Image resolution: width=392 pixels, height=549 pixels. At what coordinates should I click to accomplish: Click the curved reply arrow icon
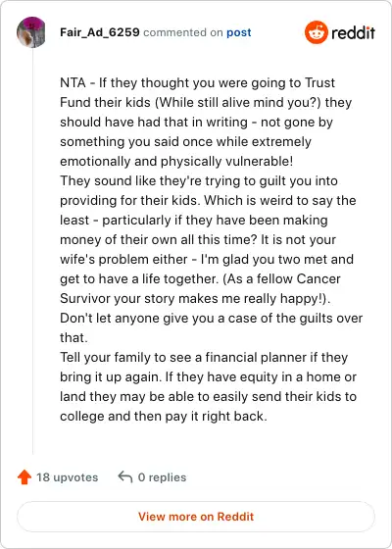[x=125, y=476]
